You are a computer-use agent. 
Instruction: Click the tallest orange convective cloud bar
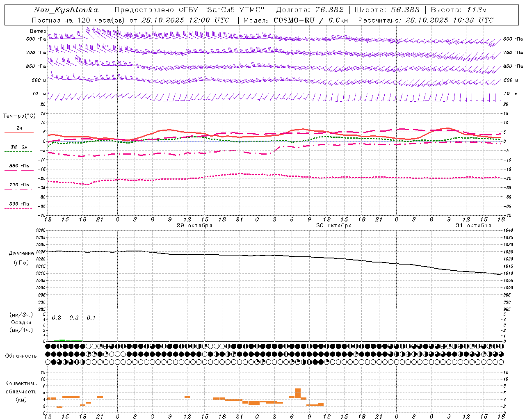[x=298, y=393]
